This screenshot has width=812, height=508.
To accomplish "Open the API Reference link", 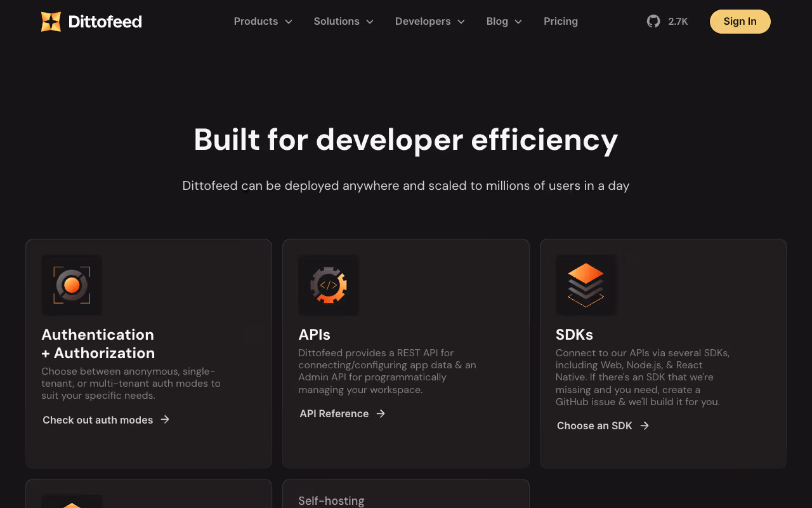I will point(343,413).
